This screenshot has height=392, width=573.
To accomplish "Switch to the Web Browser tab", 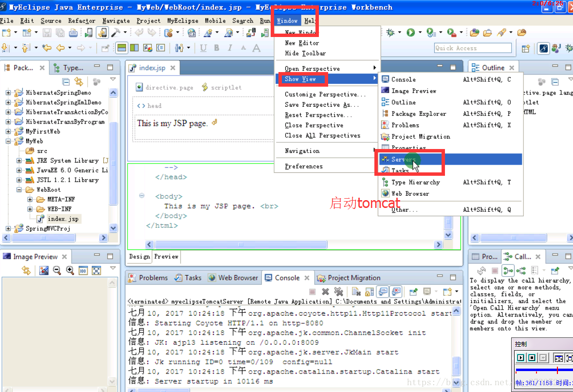I will [x=233, y=278].
